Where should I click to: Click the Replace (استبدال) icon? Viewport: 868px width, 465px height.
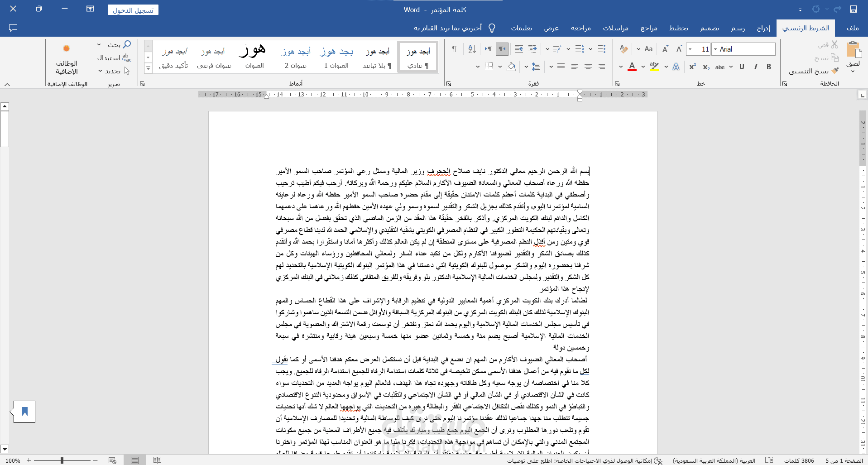(x=127, y=58)
